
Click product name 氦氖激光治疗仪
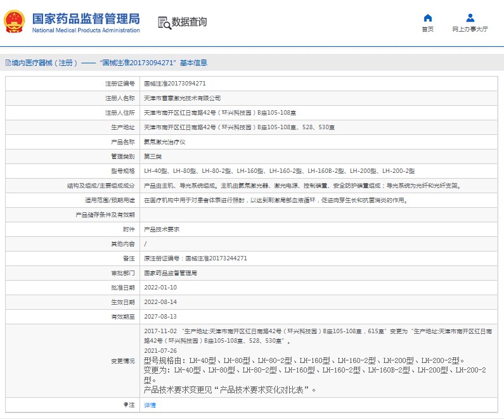tap(165, 142)
